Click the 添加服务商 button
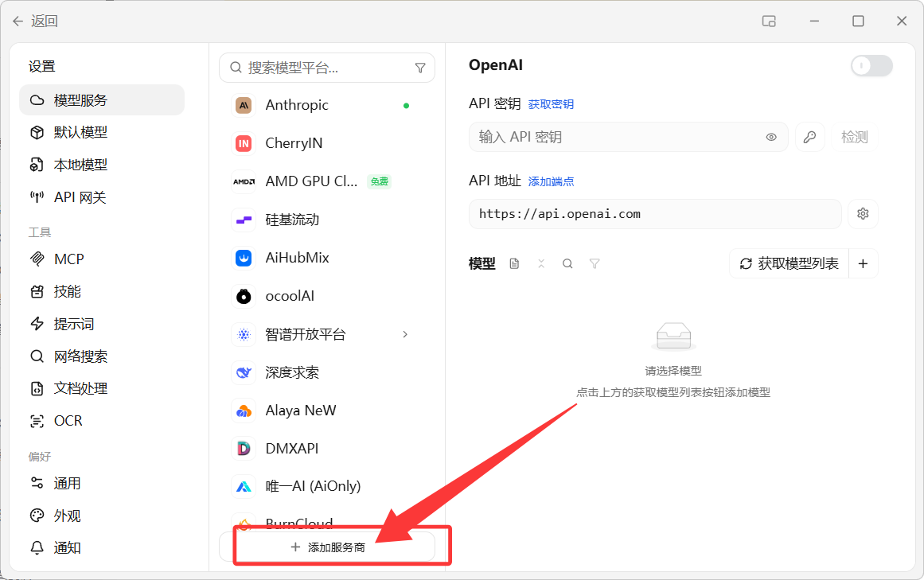Screen dimensions: 924x580 pyautogui.click(x=327, y=547)
